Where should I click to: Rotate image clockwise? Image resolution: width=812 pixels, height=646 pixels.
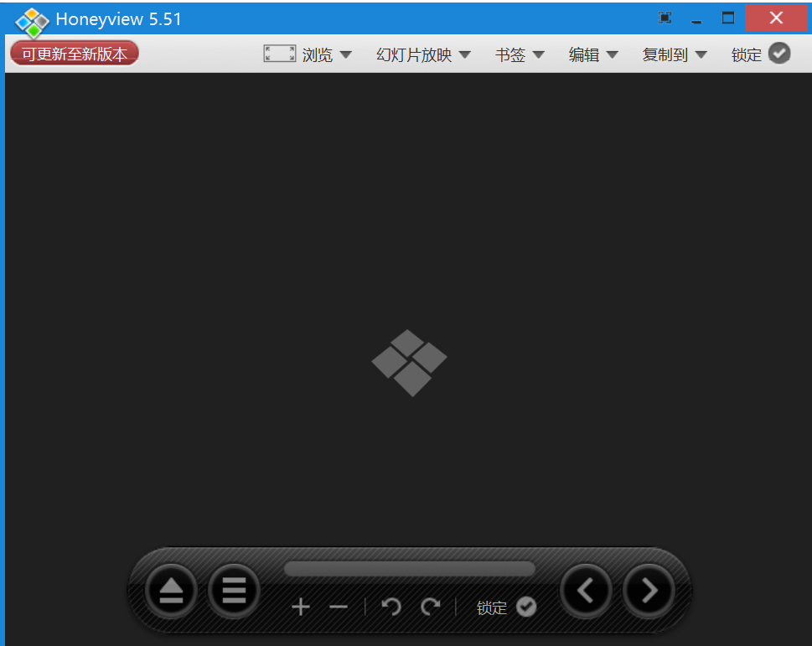coord(431,607)
